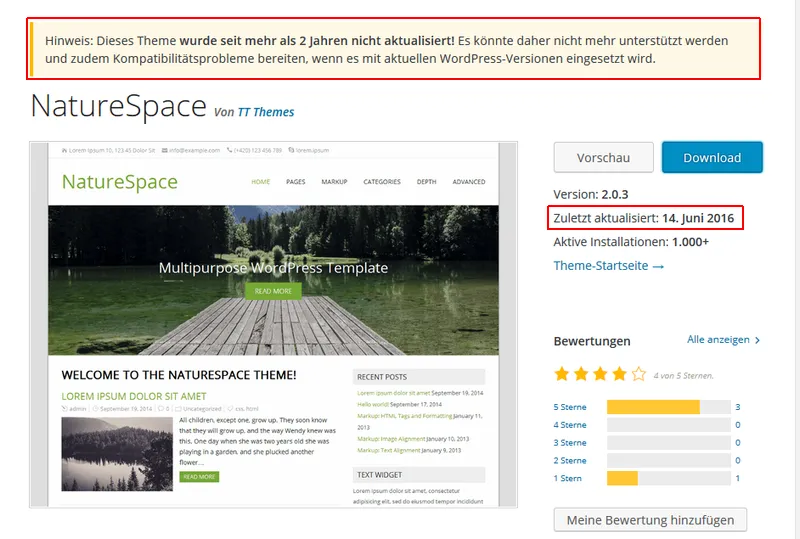Screen dimensions: 800x539
Task: Open the 2 Sterne reviews link
Action: pyautogui.click(x=570, y=460)
